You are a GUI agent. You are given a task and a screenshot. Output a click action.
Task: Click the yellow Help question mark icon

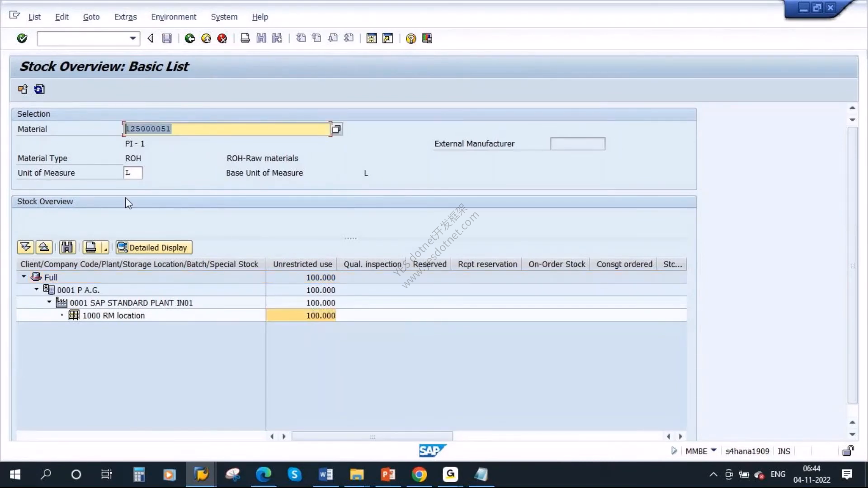[x=410, y=38]
